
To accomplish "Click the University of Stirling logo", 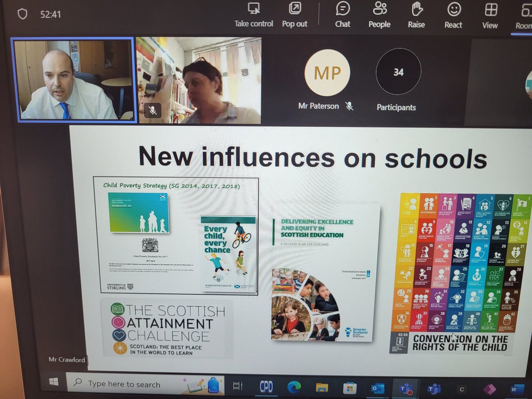I will (120, 286).
